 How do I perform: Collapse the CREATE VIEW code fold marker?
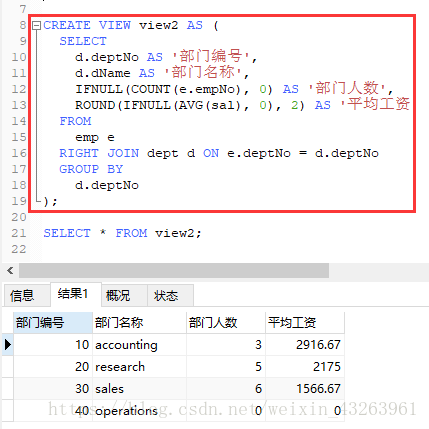[x=36, y=26]
